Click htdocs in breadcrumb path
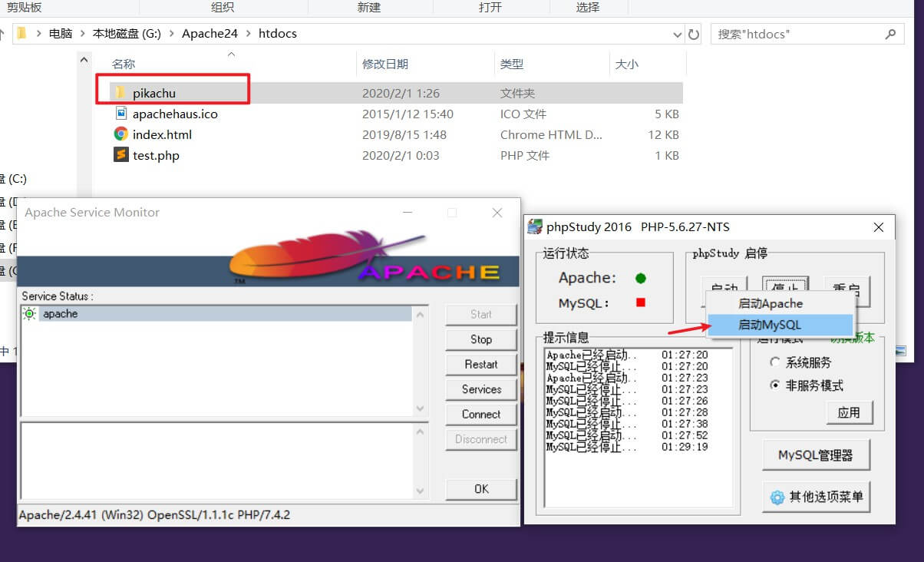This screenshot has width=924, height=562. (277, 34)
